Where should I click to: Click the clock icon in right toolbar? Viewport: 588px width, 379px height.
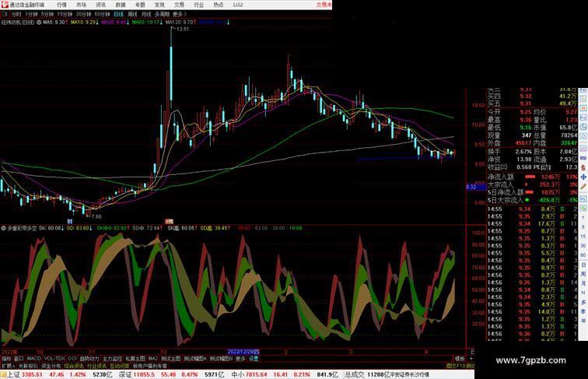point(583,127)
